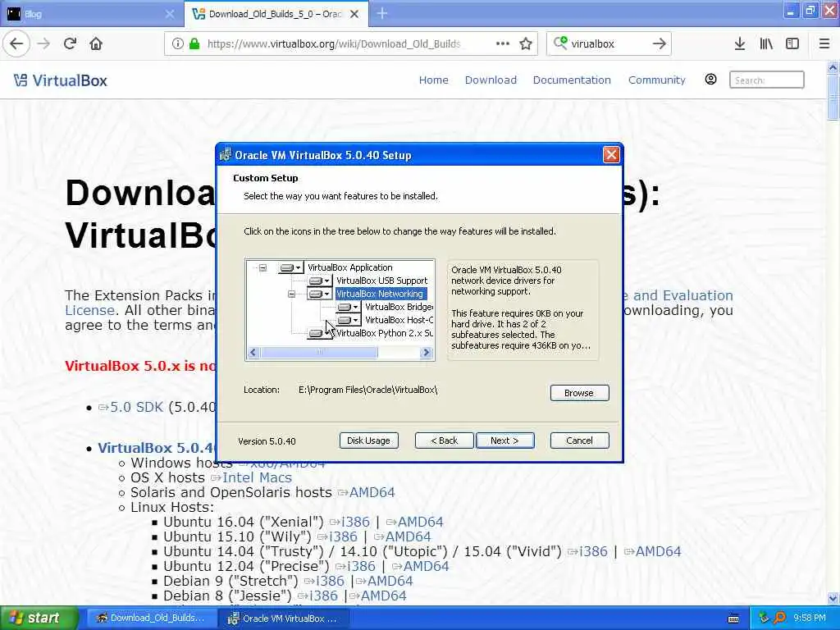840x630 pixels.
Task: Open a new browser tab
Action: click(382, 13)
